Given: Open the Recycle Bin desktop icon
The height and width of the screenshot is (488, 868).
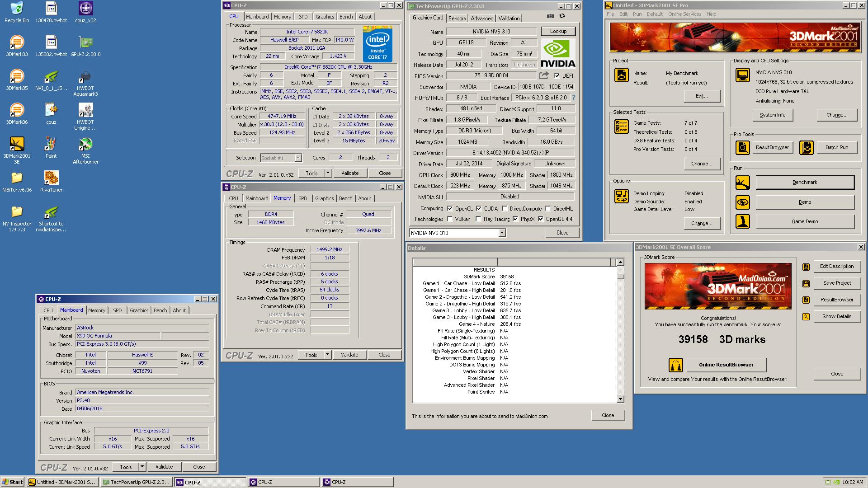Looking at the screenshot, I should [x=17, y=13].
